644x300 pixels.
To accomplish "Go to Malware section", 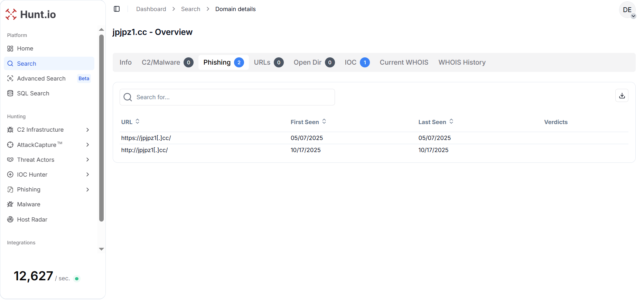I will (28, 205).
